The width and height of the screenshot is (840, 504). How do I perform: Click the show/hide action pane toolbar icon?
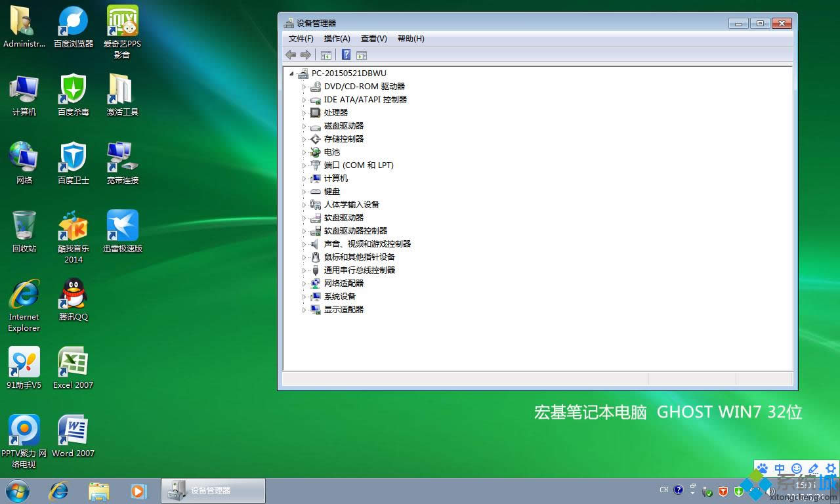(362, 55)
